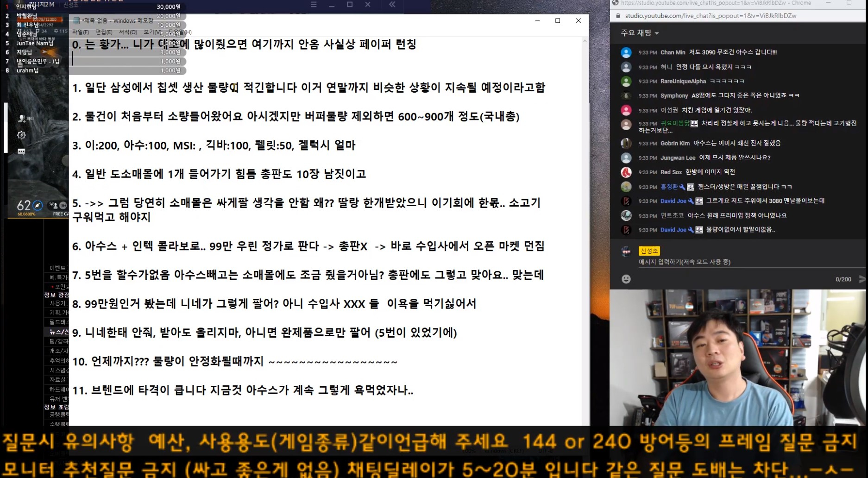This screenshot has height=478, width=868.
Task: Maximize the Notepad window
Action: [x=558, y=21]
